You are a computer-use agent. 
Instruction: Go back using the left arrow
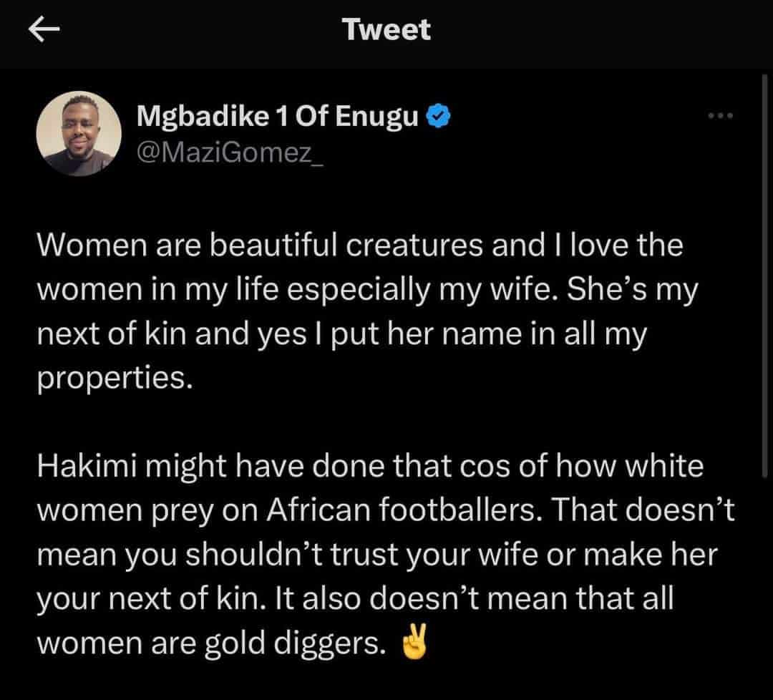click(44, 29)
